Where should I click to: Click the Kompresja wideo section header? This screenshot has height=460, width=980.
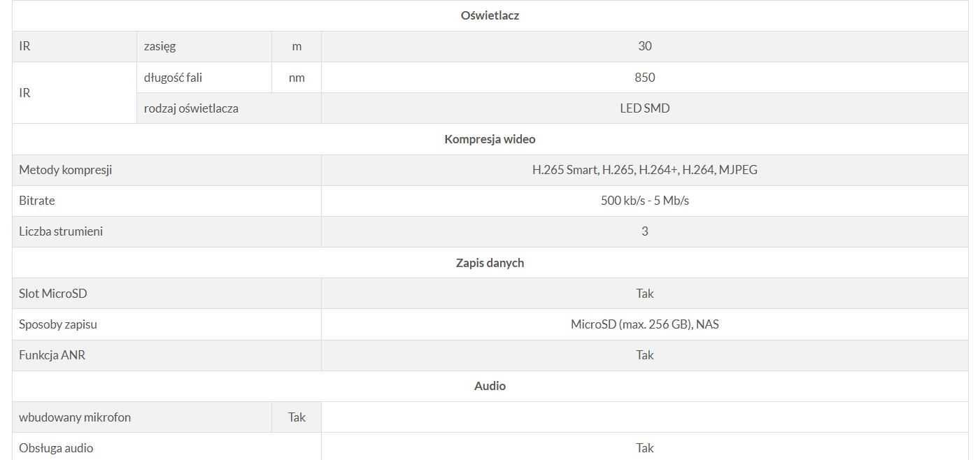coord(490,139)
